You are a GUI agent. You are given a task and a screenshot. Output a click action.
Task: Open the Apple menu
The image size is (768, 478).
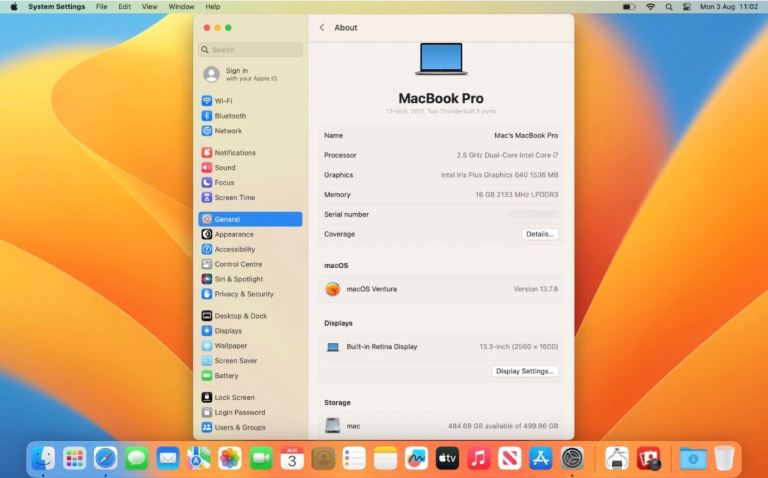click(x=14, y=7)
